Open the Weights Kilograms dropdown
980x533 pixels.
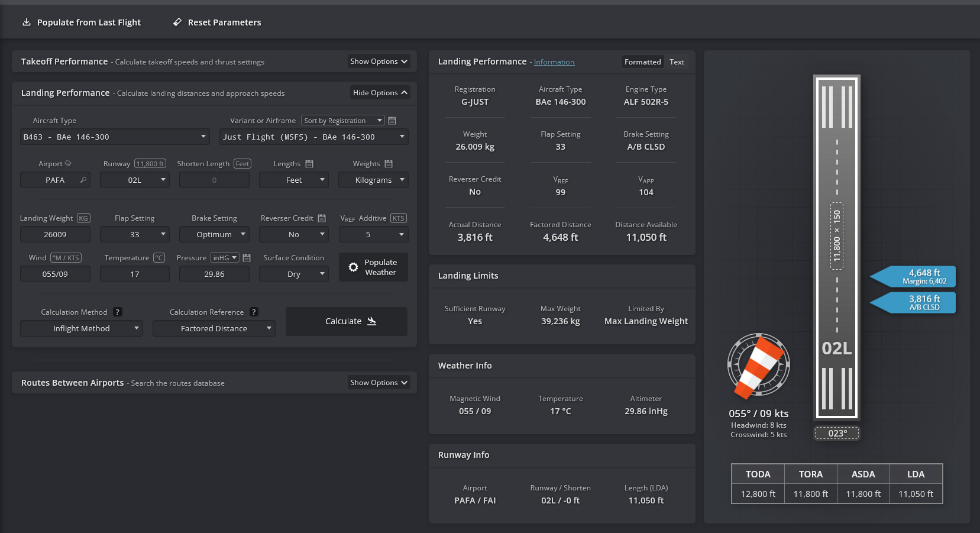click(374, 180)
